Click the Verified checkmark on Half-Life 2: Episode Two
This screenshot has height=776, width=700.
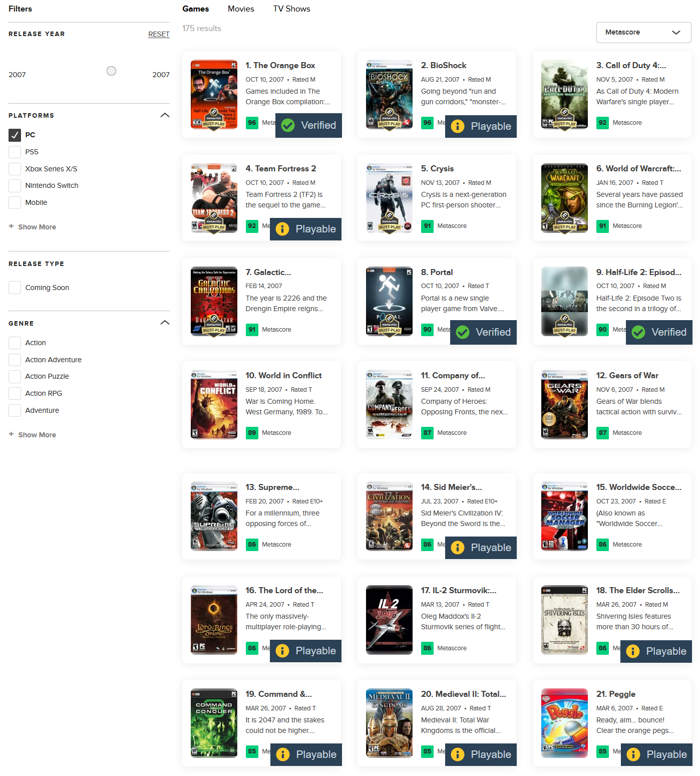pos(638,332)
